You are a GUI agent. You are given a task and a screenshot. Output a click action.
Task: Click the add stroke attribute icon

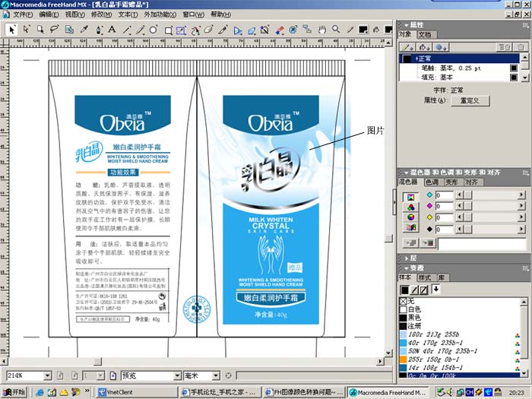[x=407, y=47]
